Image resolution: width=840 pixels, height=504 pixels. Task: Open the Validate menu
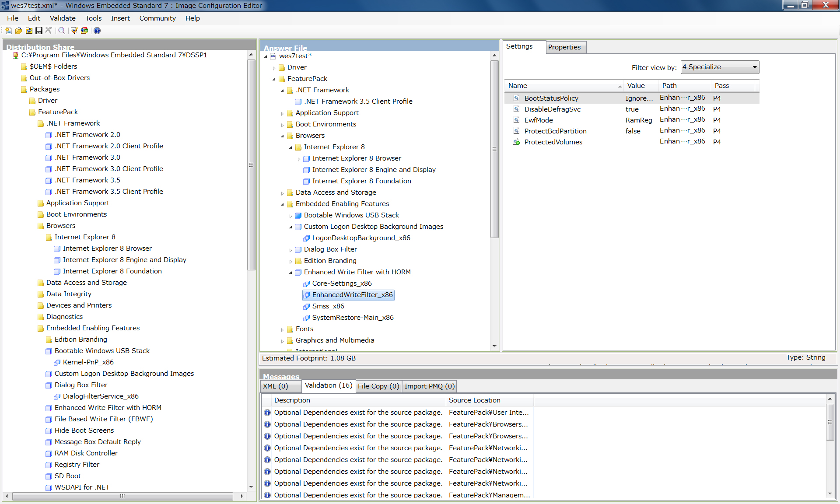pyautogui.click(x=63, y=18)
